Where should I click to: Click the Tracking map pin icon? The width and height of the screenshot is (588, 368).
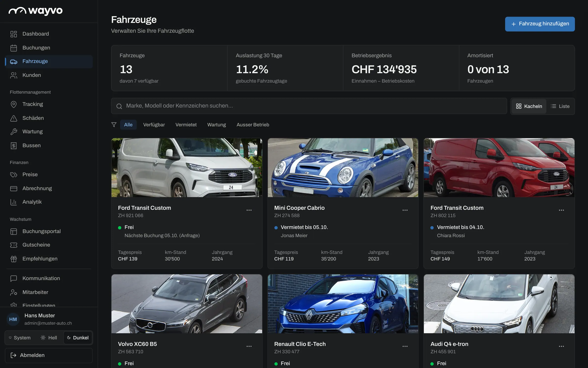[14, 104]
